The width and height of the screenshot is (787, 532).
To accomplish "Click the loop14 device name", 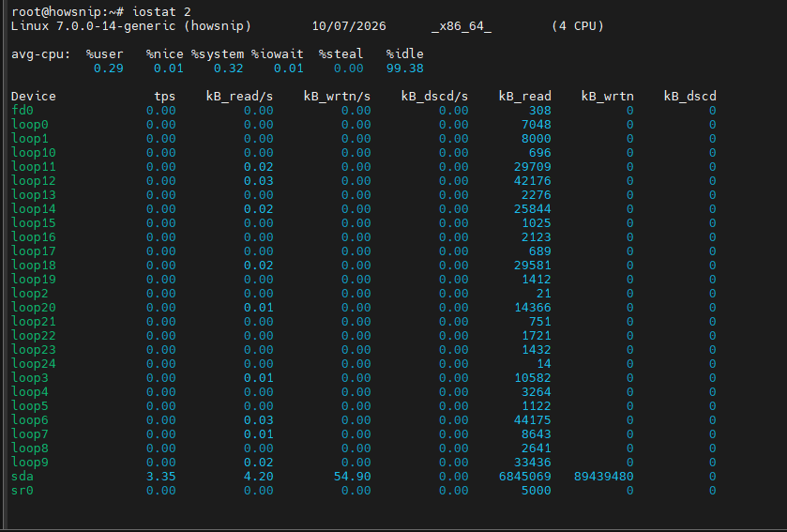I will point(34,209).
